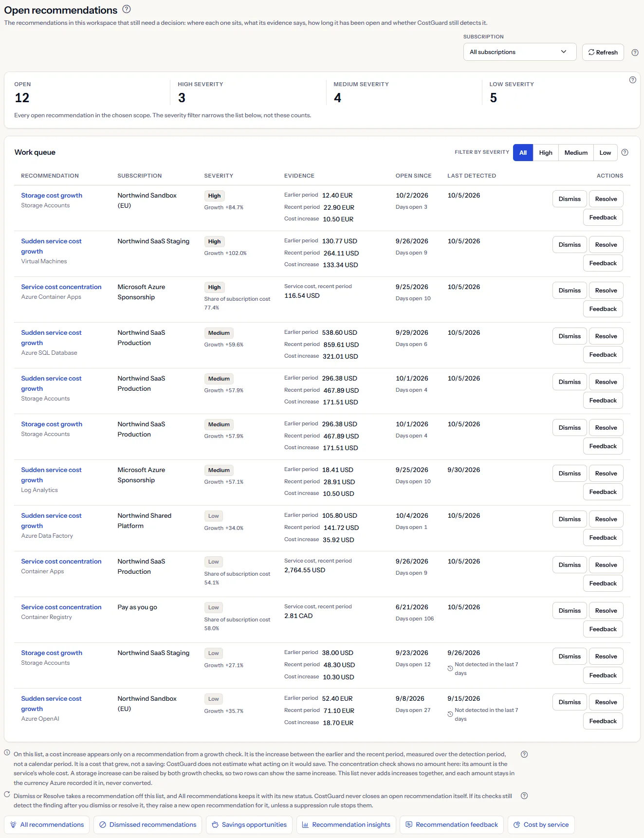The height and width of the screenshot is (838, 644).
Task: Open Sudden service cost growth for Azure OpenAI
Action: click(51, 704)
